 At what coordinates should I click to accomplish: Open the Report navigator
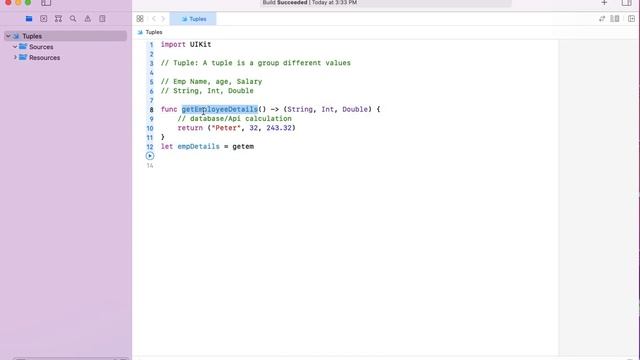pyautogui.click(x=102, y=19)
